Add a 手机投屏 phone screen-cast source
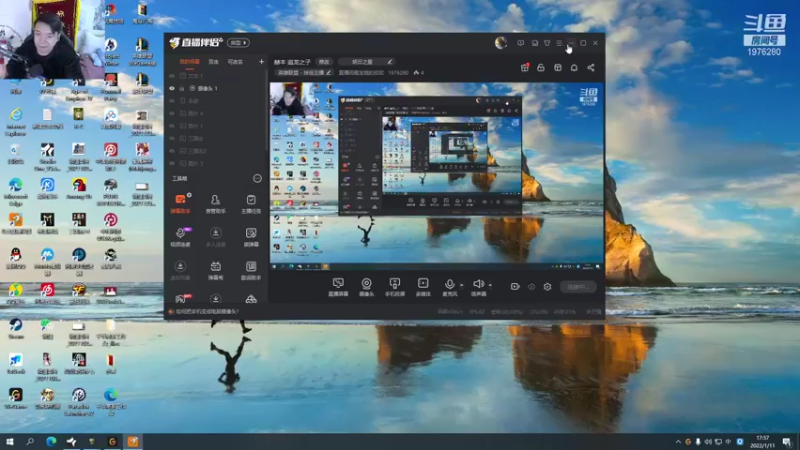Image resolution: width=800 pixels, height=450 pixels. coord(395,287)
